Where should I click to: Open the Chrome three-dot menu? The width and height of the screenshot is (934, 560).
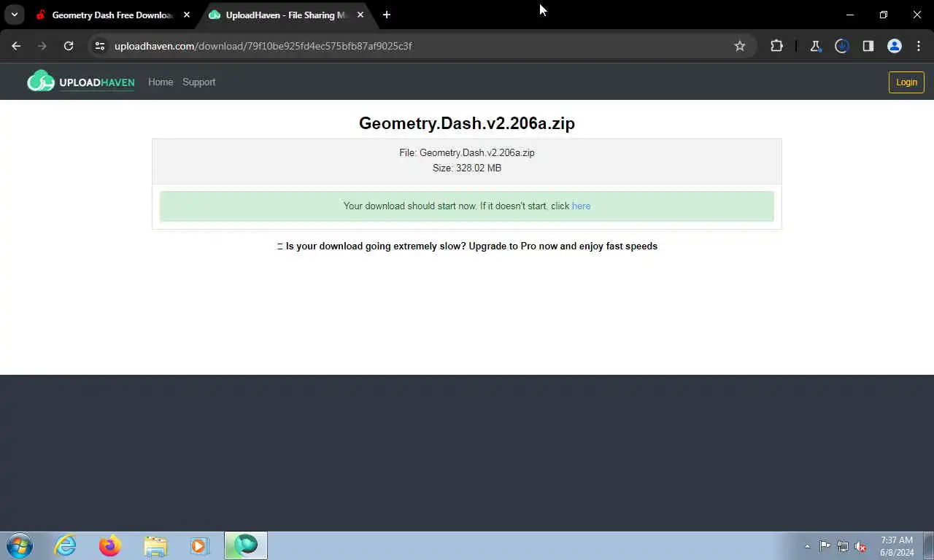tap(919, 46)
